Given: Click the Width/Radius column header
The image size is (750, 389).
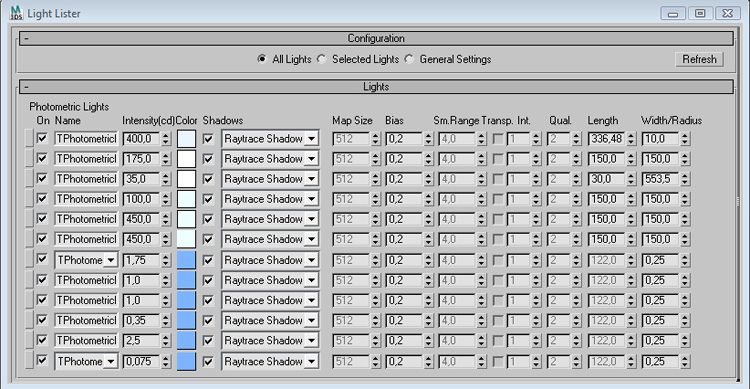Looking at the screenshot, I should 672,121.
